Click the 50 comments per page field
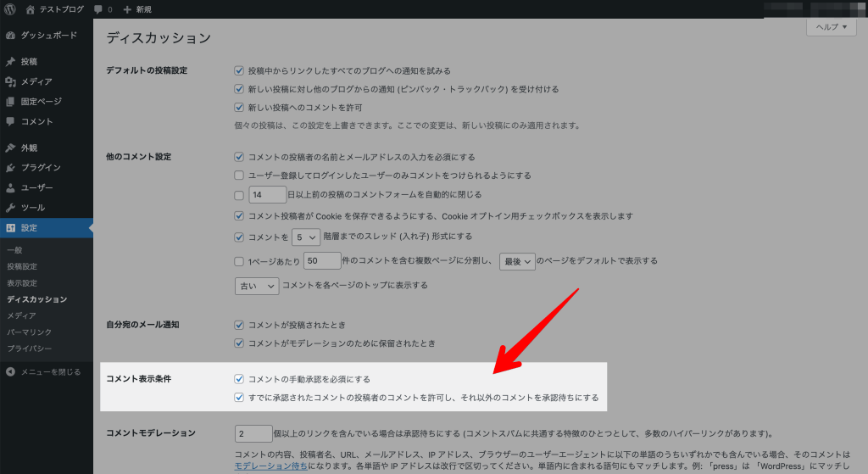 [322, 261]
